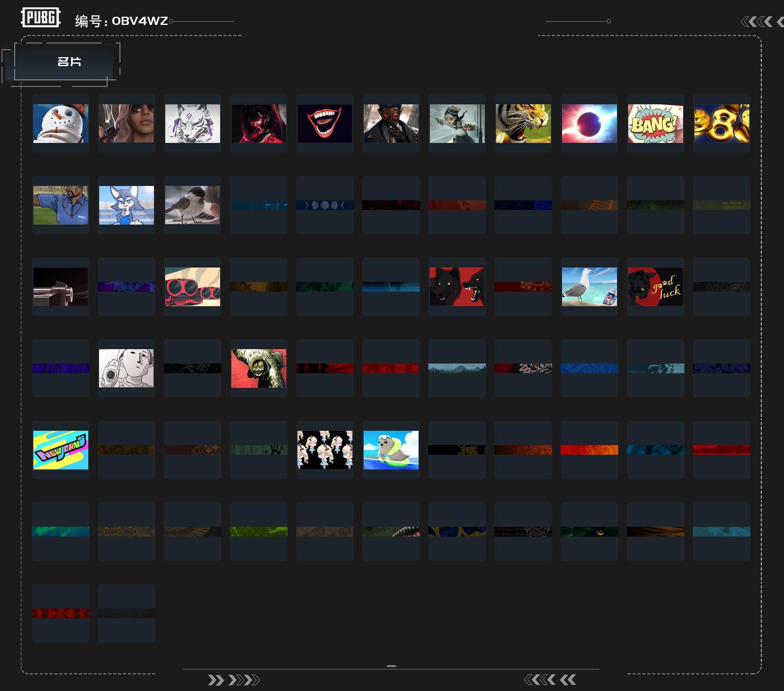
Task: Select the red goggles illustration card
Action: (192, 287)
